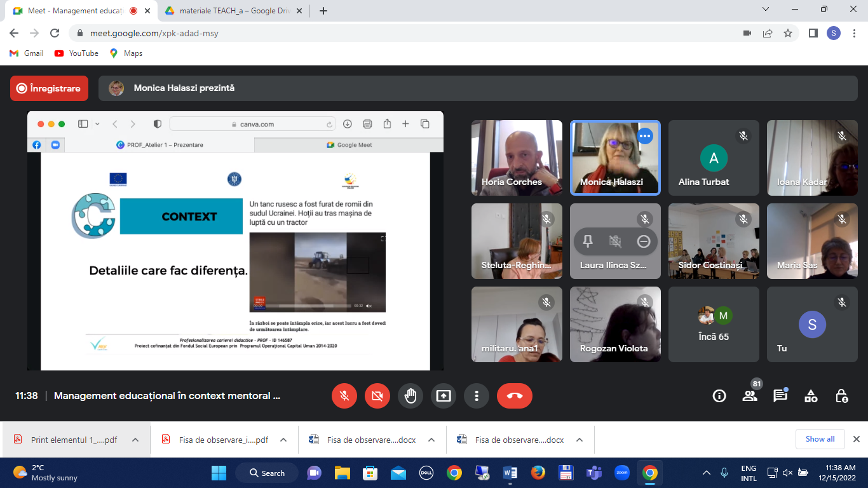Image resolution: width=868 pixels, height=488 pixels.
Task: Click the Înregistrare recording button
Action: [49, 88]
